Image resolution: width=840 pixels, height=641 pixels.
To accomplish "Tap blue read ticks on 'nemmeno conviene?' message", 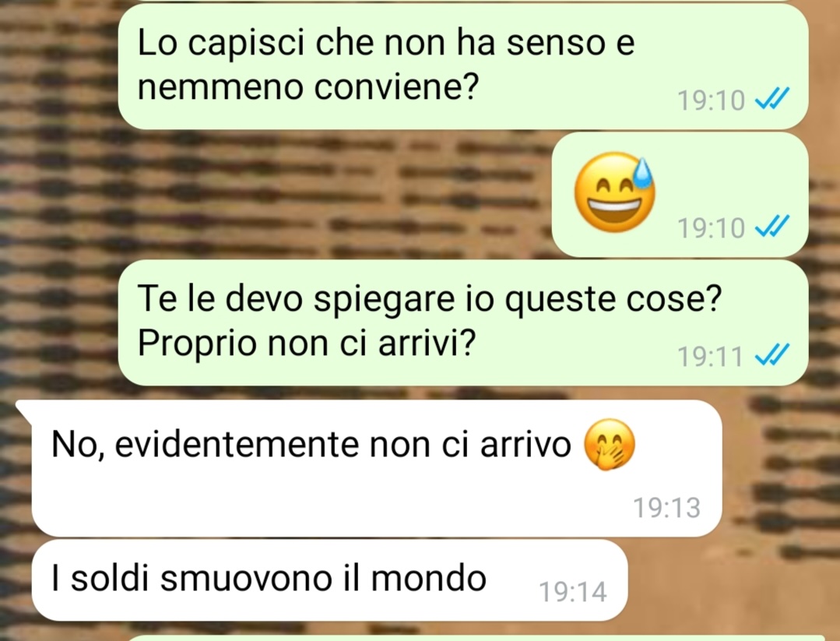I will (x=772, y=99).
